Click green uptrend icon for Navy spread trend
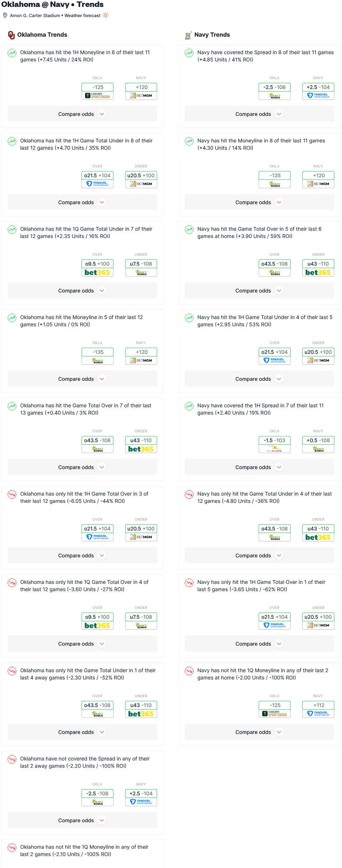The image size is (342, 868). (189, 53)
